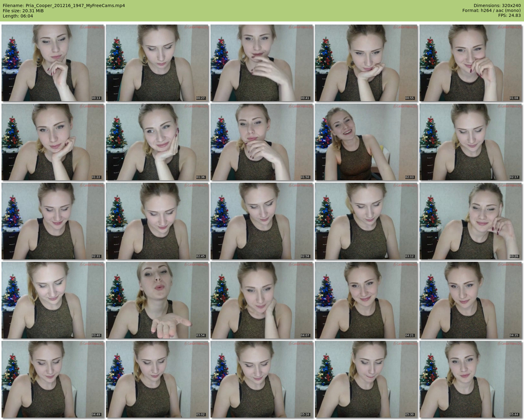Choose the frame marked 04:07
The width and height of the screenshot is (524, 420).
[x=262, y=300]
